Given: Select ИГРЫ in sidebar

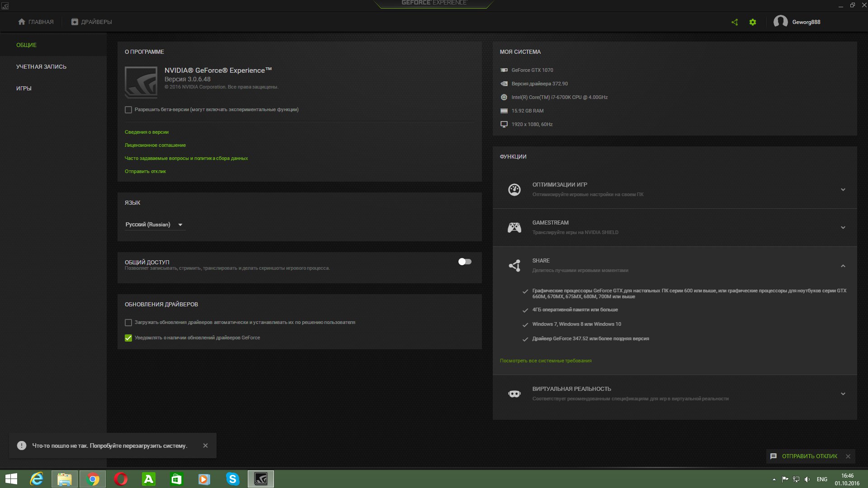Looking at the screenshot, I should 24,89.
